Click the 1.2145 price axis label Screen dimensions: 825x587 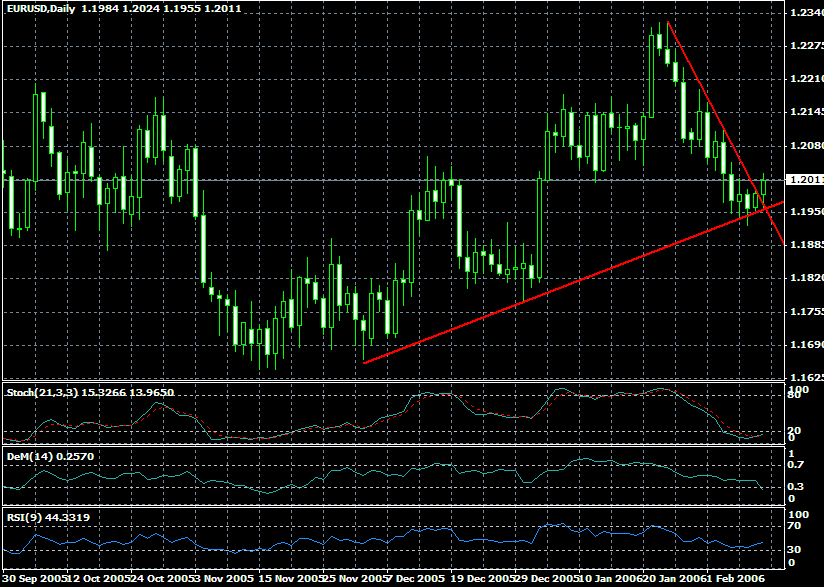coord(807,112)
